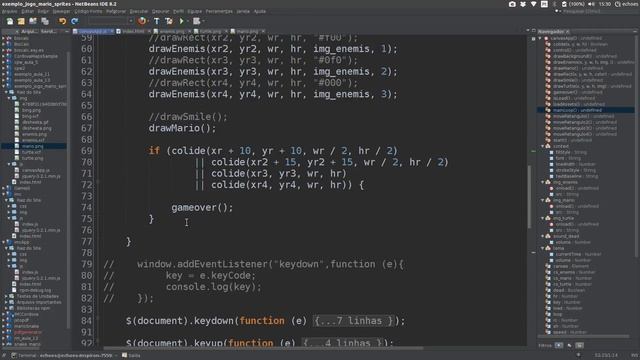640x360 pixels.
Task: Select the mainLoop() entry in Navegador
Action: [577, 110]
